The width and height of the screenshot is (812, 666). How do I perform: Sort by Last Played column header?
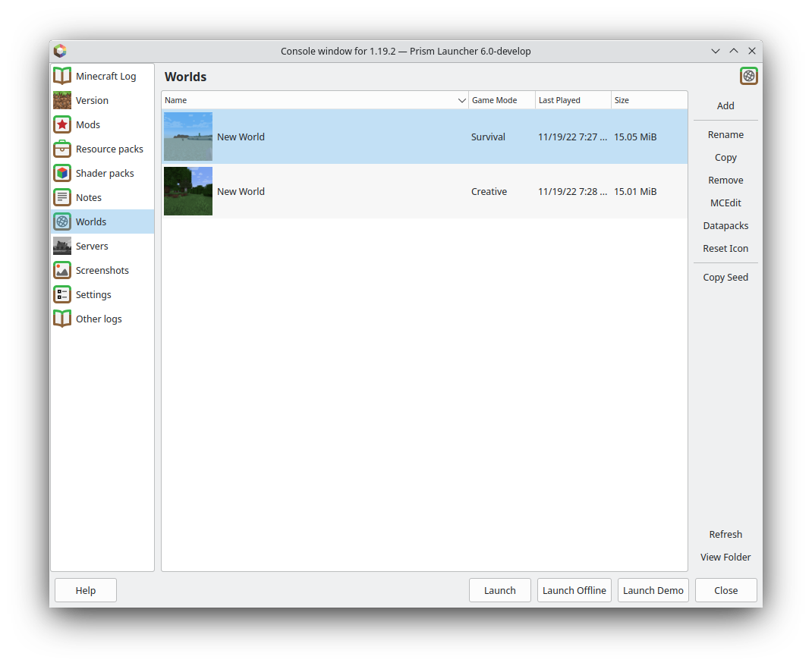pyautogui.click(x=559, y=100)
